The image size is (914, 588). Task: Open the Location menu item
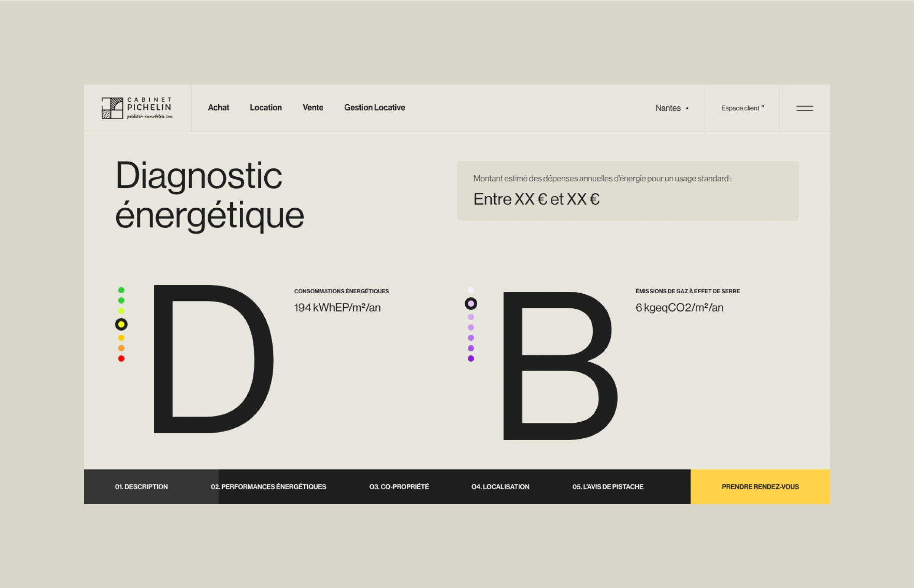pos(266,108)
